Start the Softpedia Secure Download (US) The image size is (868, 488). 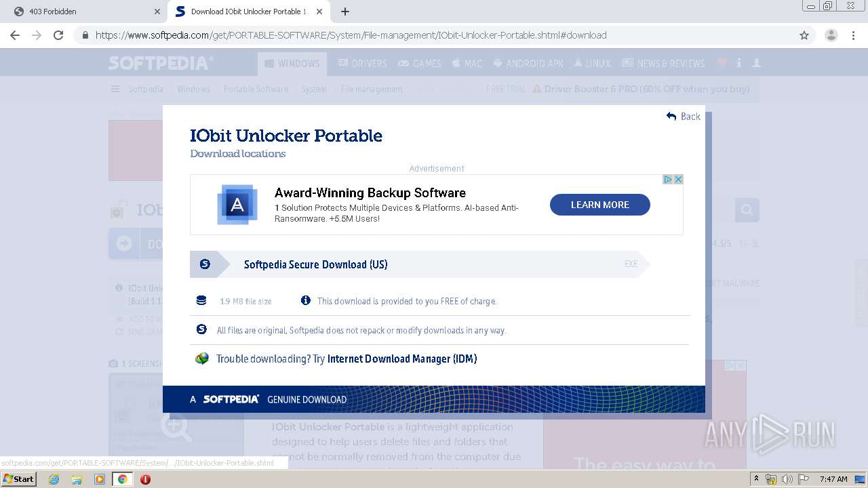click(420, 264)
